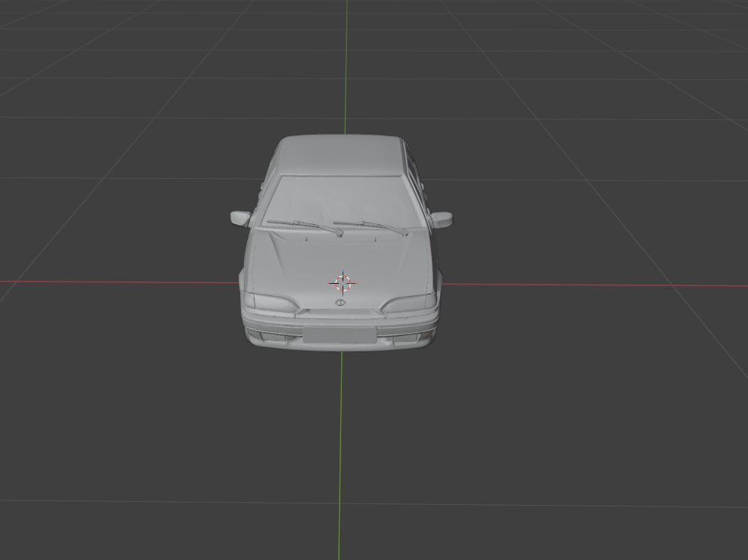
Task: Select the wiper blade on the viewport's right
Action: (x=371, y=226)
